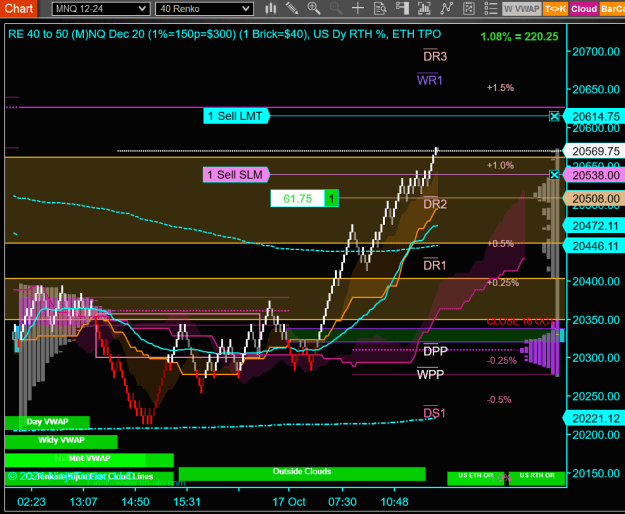Click the zoom out magnifier icon
625x514 pixels.
tap(336, 8)
